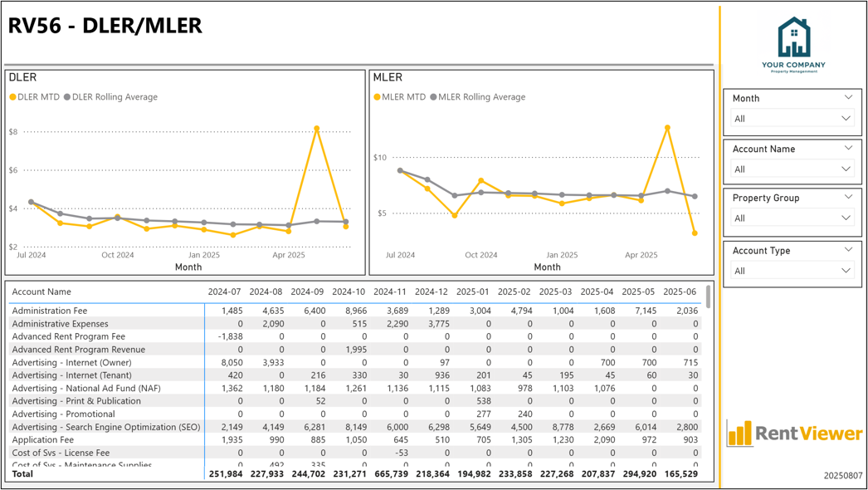Image resolution: width=868 pixels, height=490 pixels.
Task: Sort by the 2025-06 column header
Action: 680,292
